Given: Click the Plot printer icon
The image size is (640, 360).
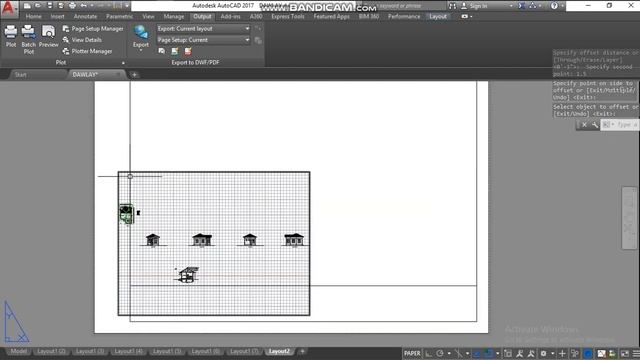Looking at the screenshot, I should (11, 32).
